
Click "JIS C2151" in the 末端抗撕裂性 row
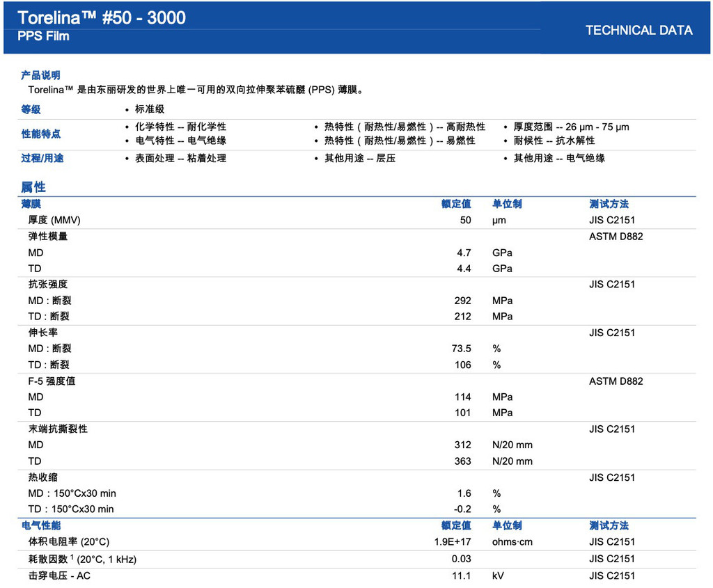click(x=612, y=429)
